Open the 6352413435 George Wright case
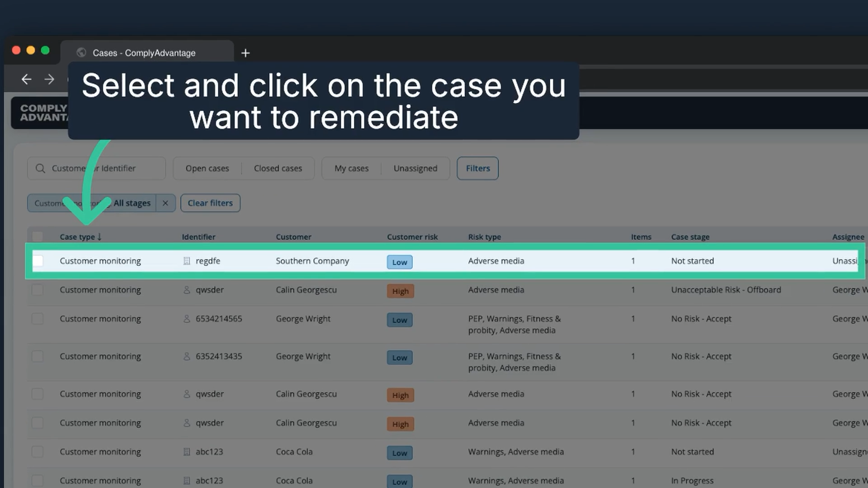The image size is (868, 488). [x=445, y=362]
